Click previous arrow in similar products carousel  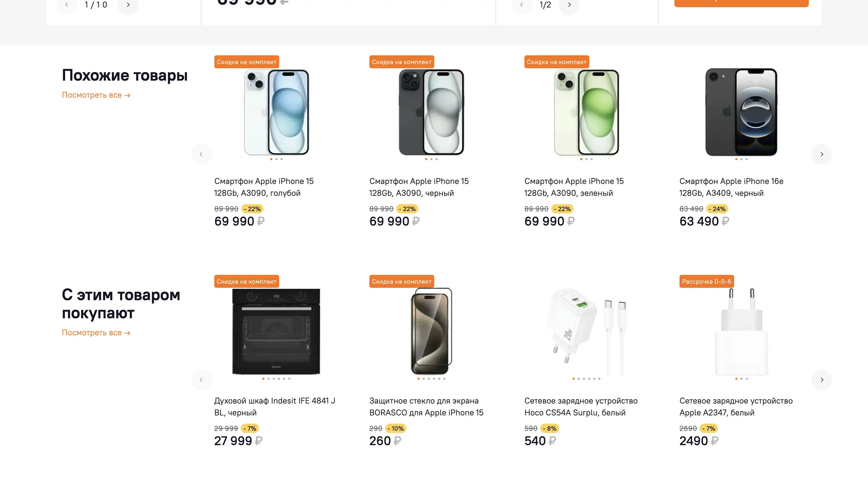pos(201,154)
